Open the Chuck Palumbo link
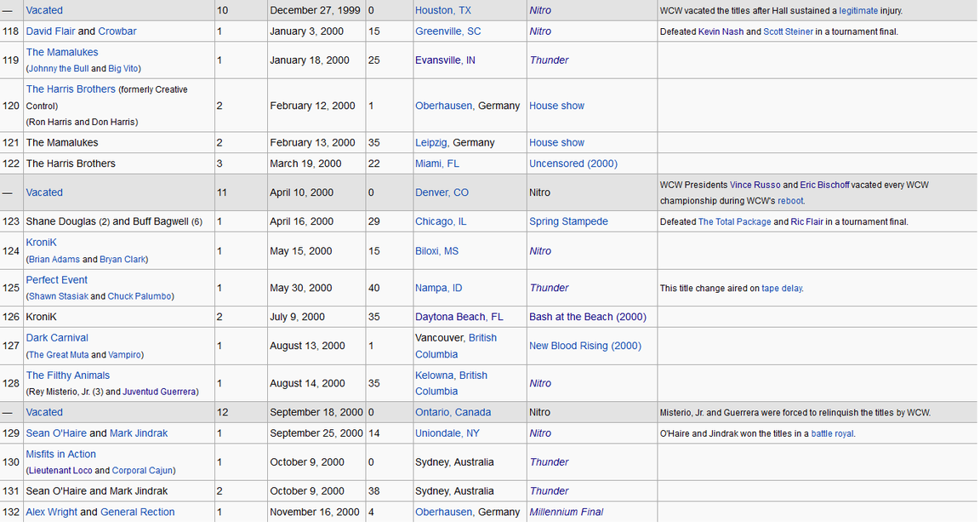The height and width of the screenshot is (527, 980). tap(140, 296)
